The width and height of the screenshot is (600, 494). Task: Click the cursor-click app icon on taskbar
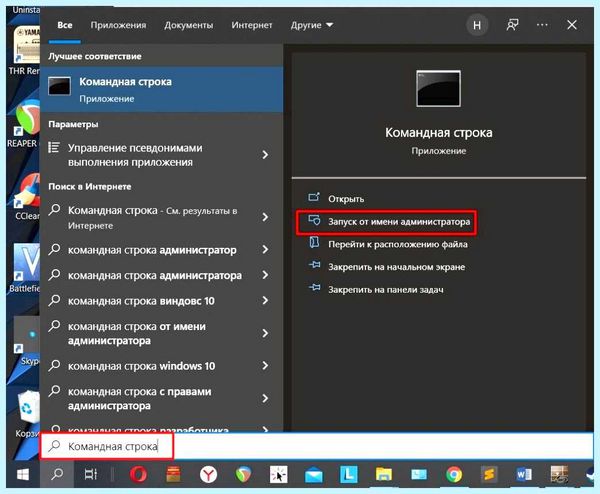[x=278, y=475]
